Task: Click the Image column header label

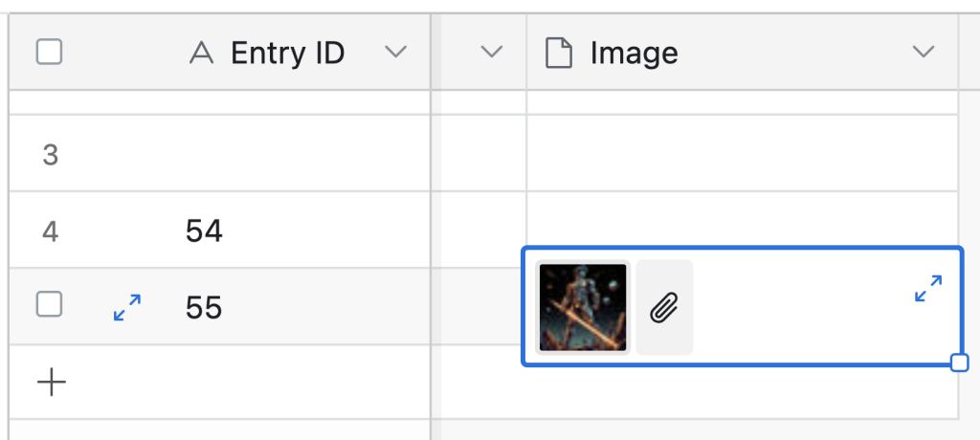Action: [634, 53]
